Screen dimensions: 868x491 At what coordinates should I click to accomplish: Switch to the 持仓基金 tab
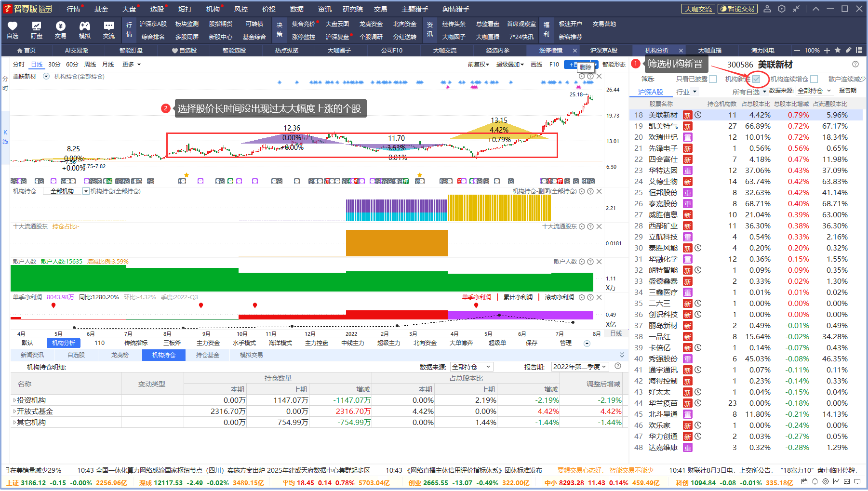pyautogui.click(x=207, y=355)
